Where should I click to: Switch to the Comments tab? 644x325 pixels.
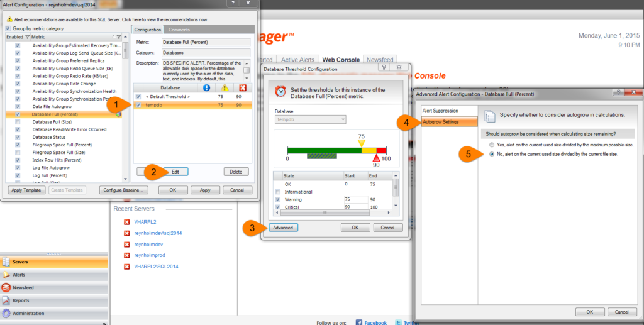(x=179, y=30)
